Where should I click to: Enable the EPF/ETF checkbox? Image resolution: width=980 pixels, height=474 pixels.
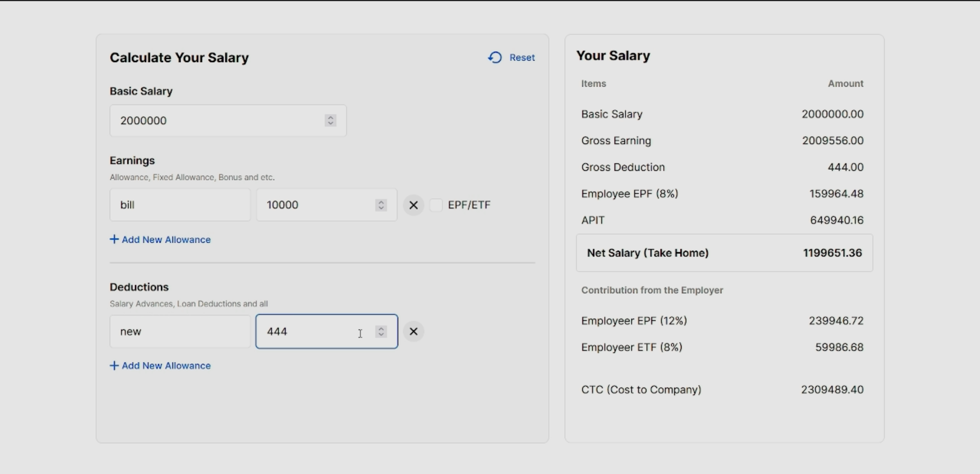point(436,205)
